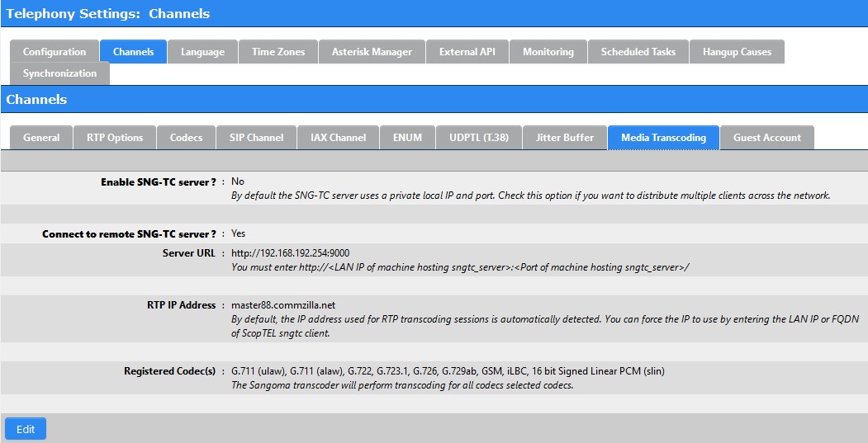The height and width of the screenshot is (443, 868).
Task: Click the 'Connect to remote SNG-TC server ?' label
Action: click(x=129, y=234)
